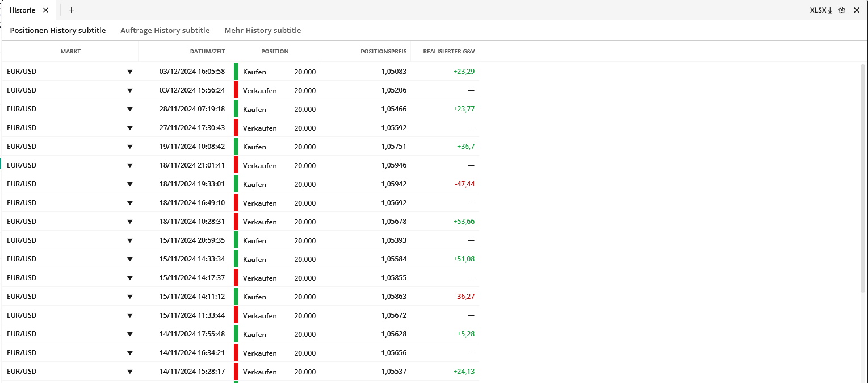Open the history settings gear icon
The width and height of the screenshot is (868, 383).
[x=842, y=10]
